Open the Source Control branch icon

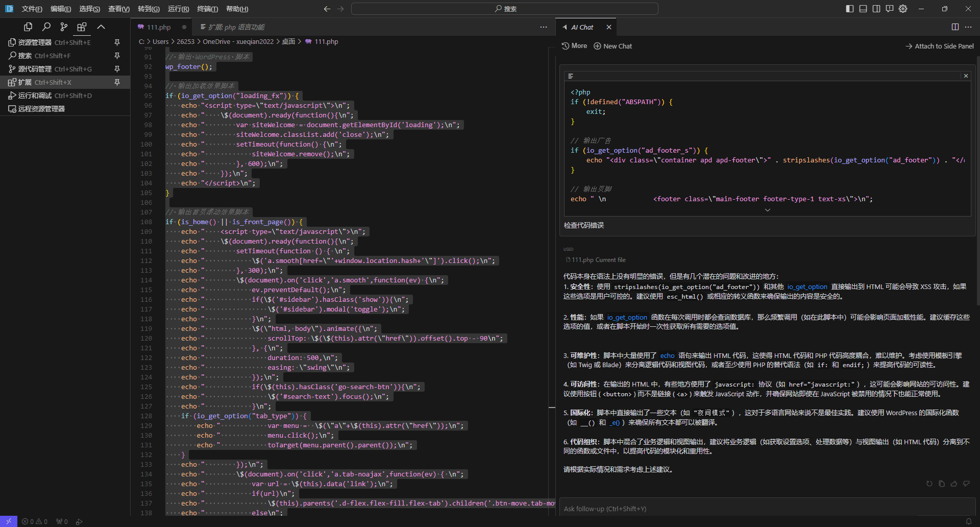coord(64,27)
